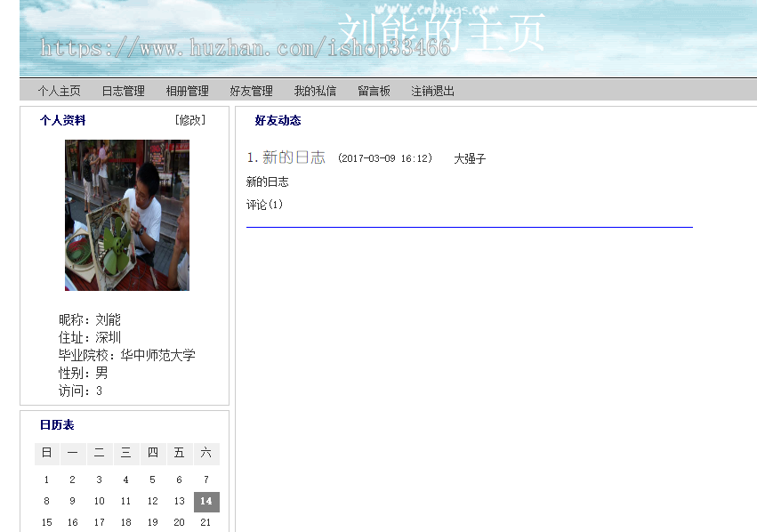Viewport: 757px width, 532px height.
Task: Open the 个人主页 menu item
Action: pyautogui.click(x=59, y=91)
